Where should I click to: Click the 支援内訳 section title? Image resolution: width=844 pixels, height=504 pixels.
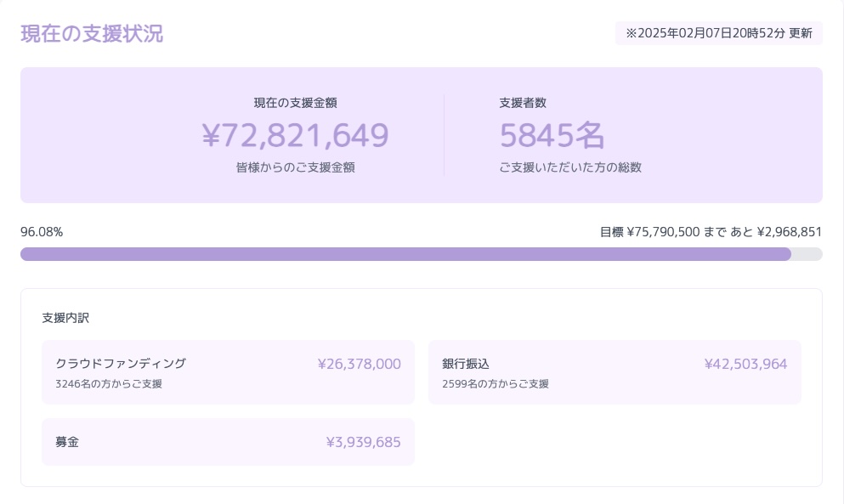65,318
